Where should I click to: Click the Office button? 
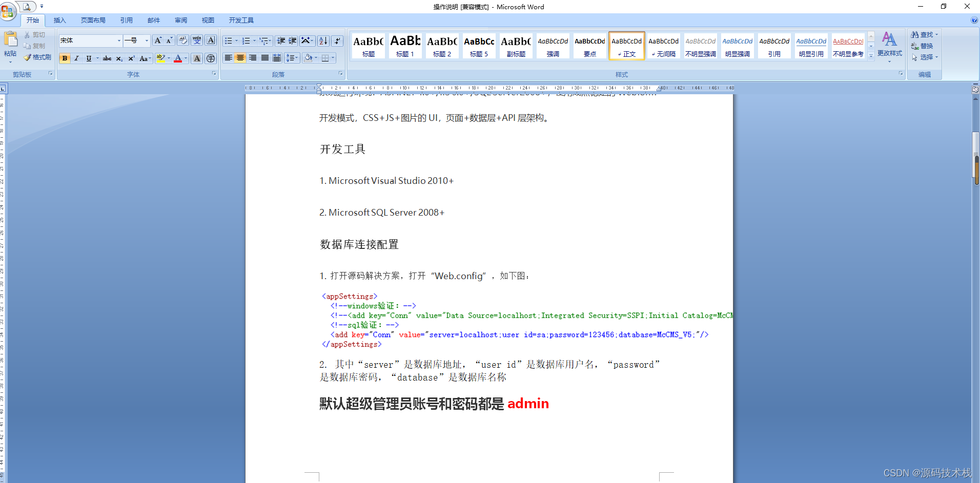tap(8, 11)
